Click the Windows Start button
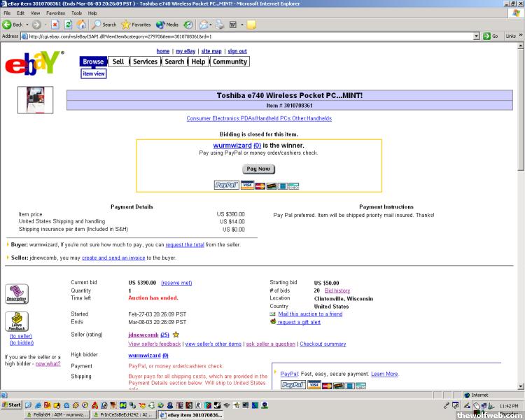525x420 pixels. (x=11, y=405)
